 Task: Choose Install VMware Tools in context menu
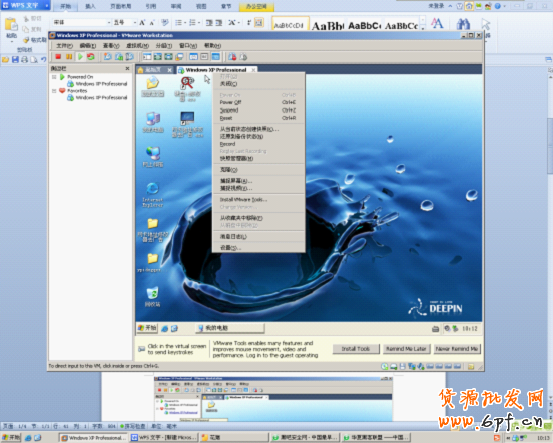point(259,200)
